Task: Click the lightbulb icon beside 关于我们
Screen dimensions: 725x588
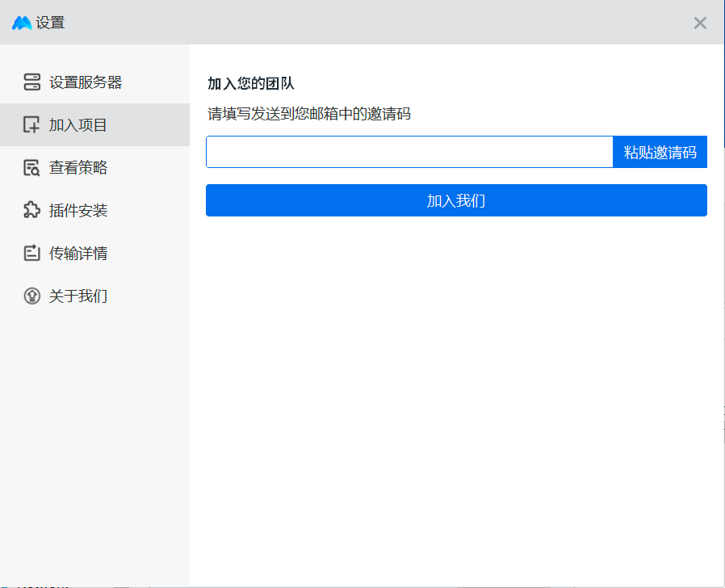Action: pyautogui.click(x=31, y=296)
